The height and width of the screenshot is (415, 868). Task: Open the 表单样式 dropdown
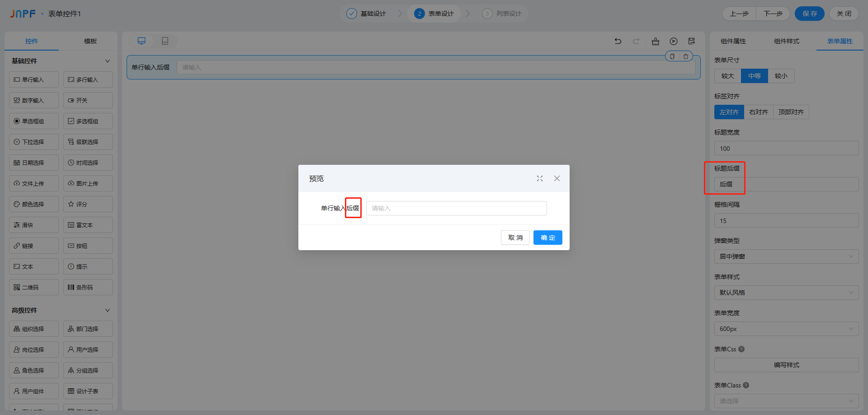pos(787,293)
